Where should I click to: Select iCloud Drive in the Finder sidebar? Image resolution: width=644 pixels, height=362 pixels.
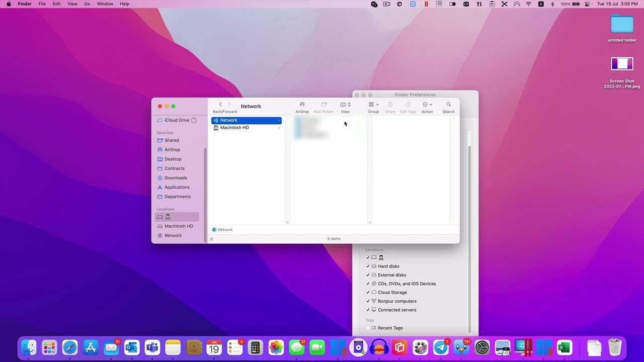[x=177, y=120]
